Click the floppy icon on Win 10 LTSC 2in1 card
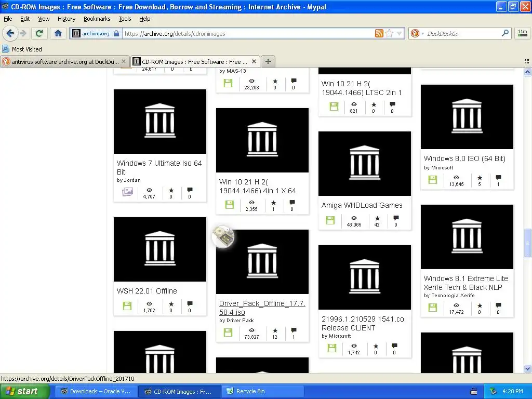Viewport: 532px width, 399px height. 334,107
